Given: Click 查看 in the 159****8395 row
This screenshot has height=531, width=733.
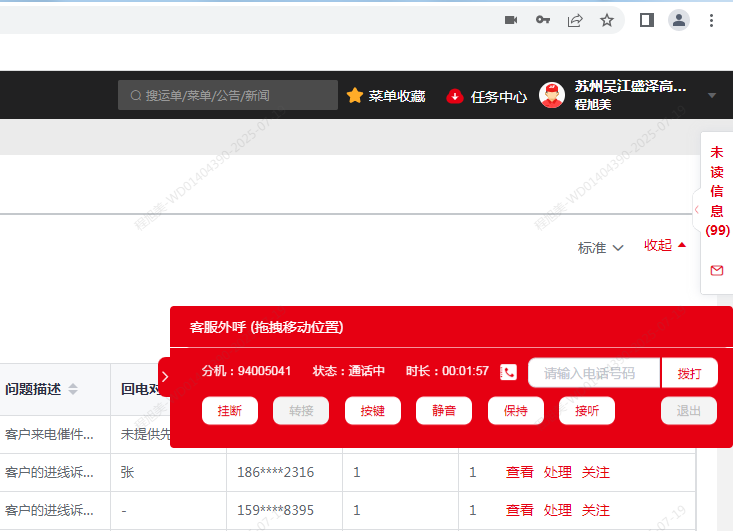Looking at the screenshot, I should [519, 510].
